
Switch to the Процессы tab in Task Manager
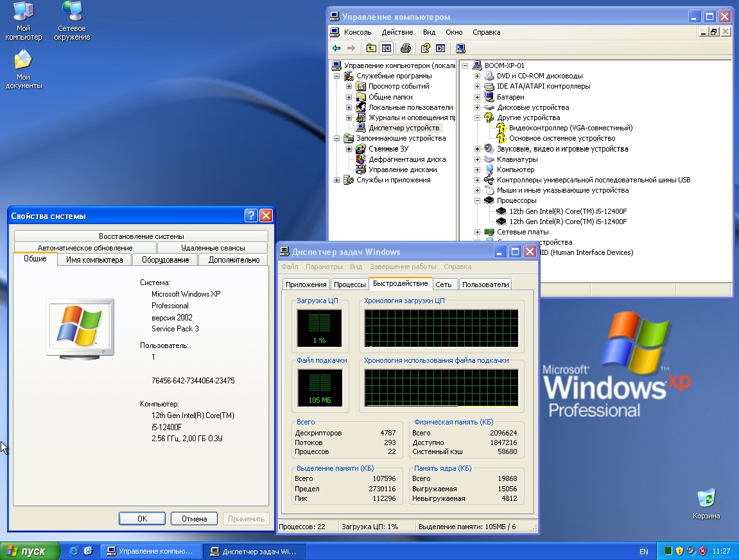[x=350, y=284]
